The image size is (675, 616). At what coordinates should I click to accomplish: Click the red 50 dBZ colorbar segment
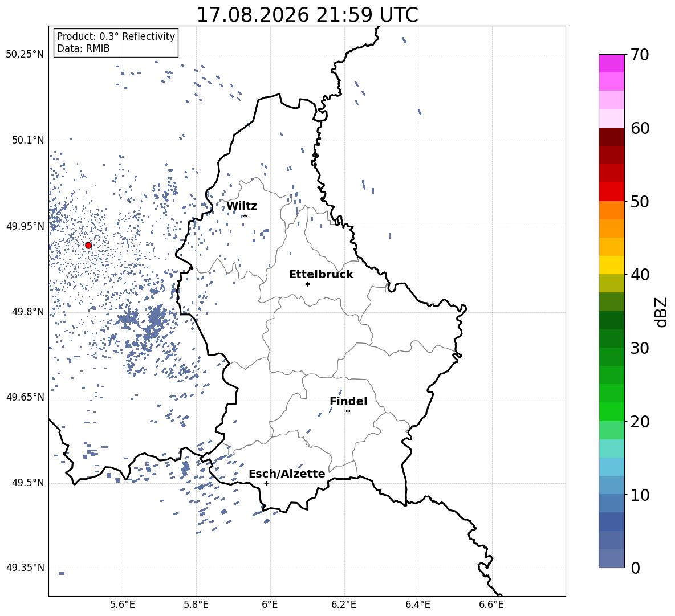[611, 192]
